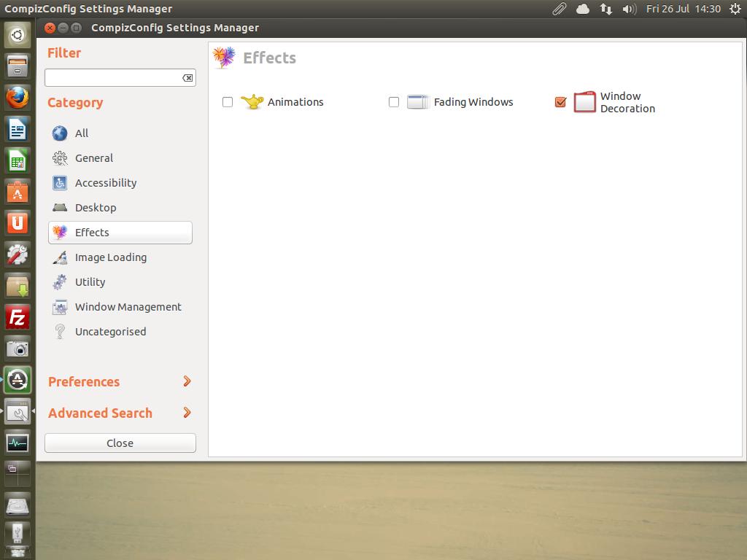Viewport: 747px width, 560px height.
Task: Open the Animations plugin lamp icon
Action: (252, 102)
